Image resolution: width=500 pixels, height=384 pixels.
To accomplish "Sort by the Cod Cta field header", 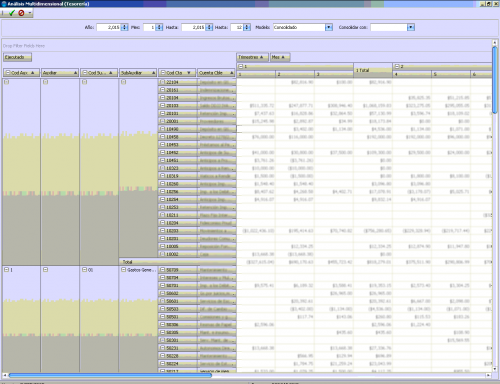I will pos(177,73).
